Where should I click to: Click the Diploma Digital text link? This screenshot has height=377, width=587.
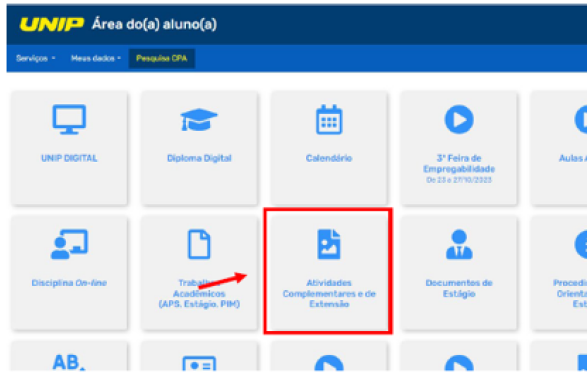tap(199, 158)
